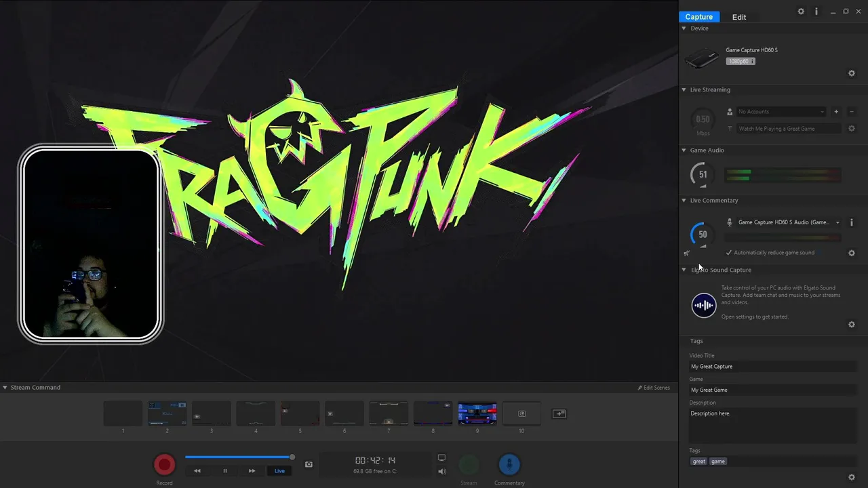
Task: Click the playback timeline scrubber handle
Action: pyautogui.click(x=292, y=457)
